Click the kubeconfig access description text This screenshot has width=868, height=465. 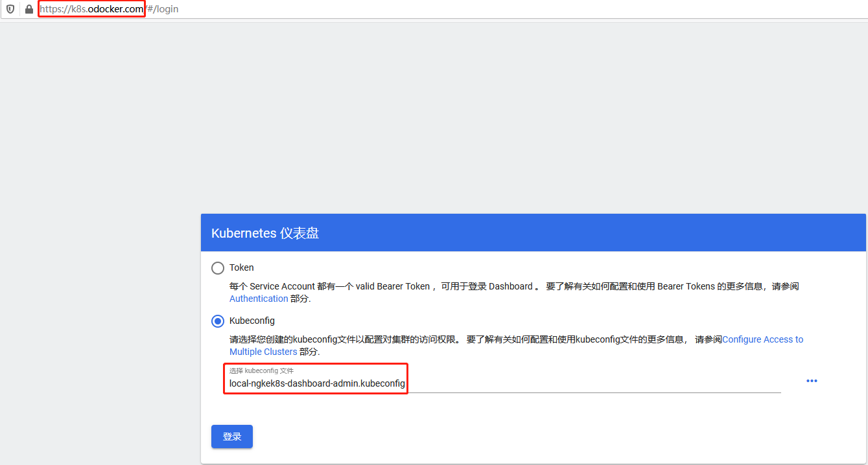pos(454,339)
